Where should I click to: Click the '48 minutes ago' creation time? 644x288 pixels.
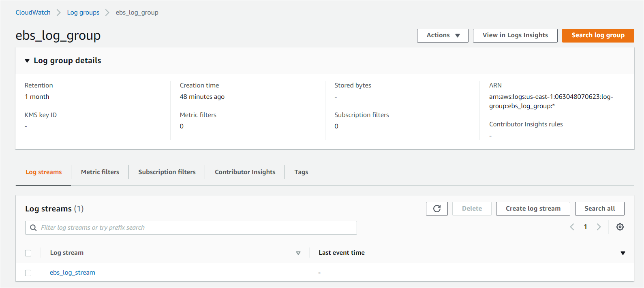pos(202,97)
